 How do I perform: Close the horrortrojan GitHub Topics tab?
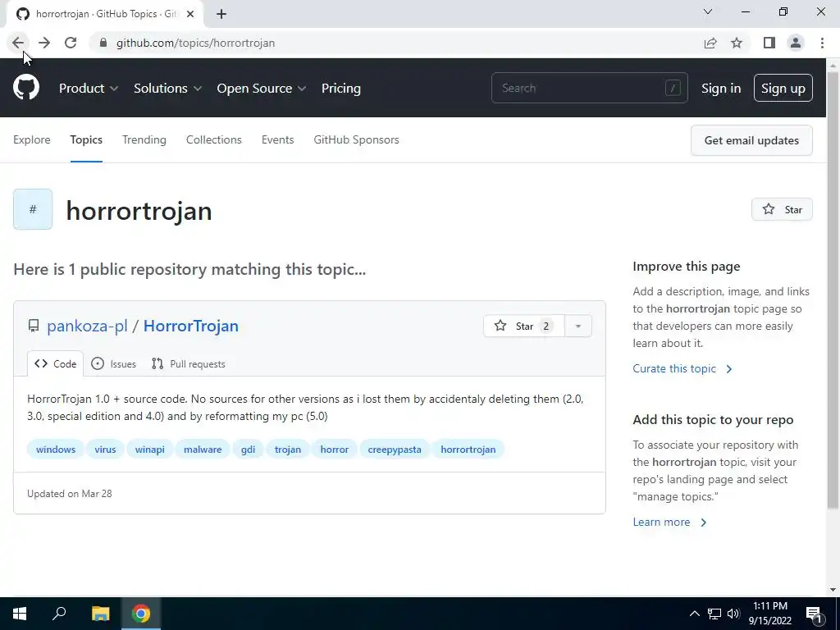click(190, 14)
